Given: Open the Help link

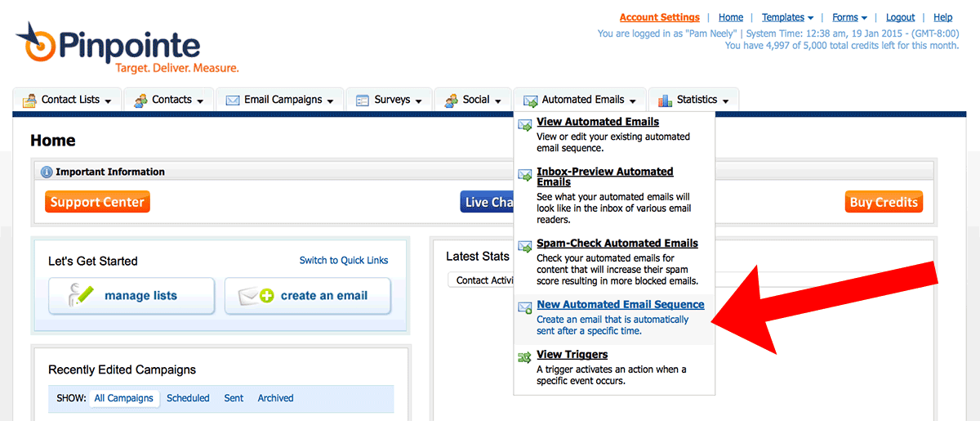Looking at the screenshot, I should (x=943, y=17).
